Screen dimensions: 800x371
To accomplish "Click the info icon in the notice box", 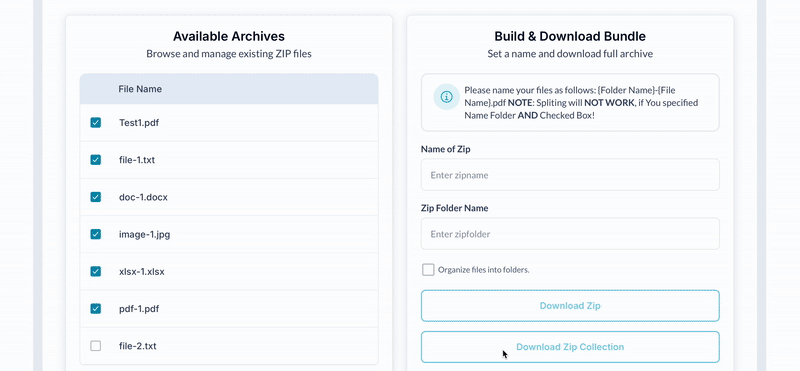I will coord(446,96).
